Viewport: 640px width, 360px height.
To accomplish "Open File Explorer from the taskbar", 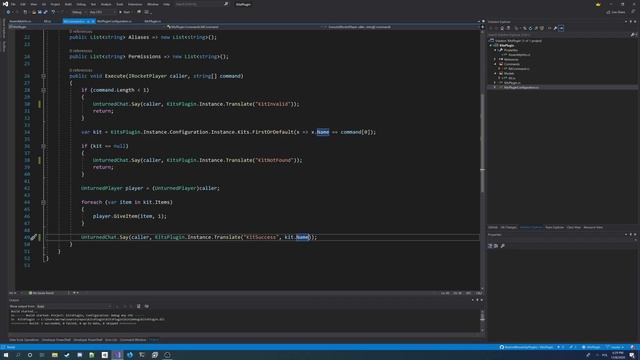I will click(x=54, y=355).
